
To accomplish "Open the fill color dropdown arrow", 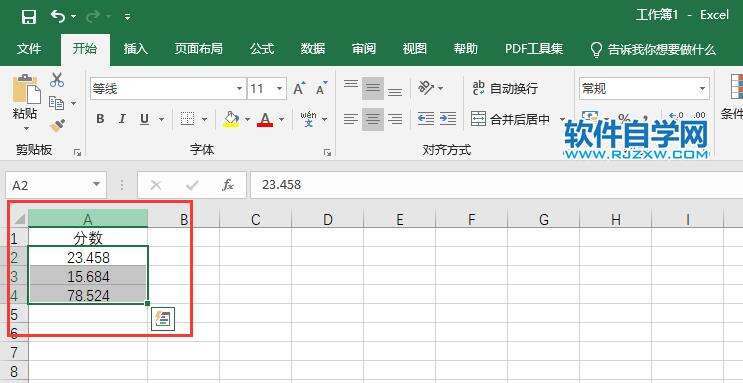I will 247,119.
